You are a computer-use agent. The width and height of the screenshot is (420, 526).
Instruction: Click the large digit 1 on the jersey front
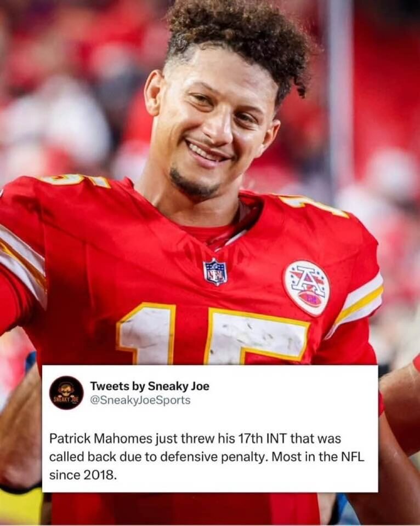pos(147,334)
